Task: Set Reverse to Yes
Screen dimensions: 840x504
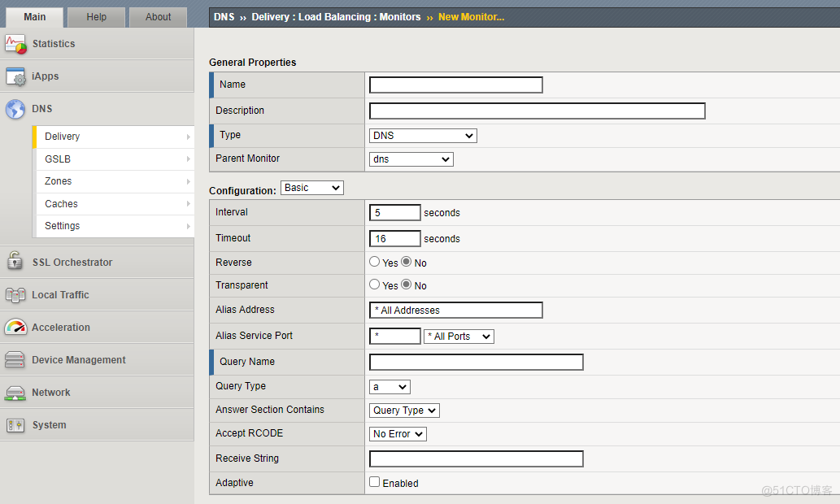Action: tap(375, 262)
